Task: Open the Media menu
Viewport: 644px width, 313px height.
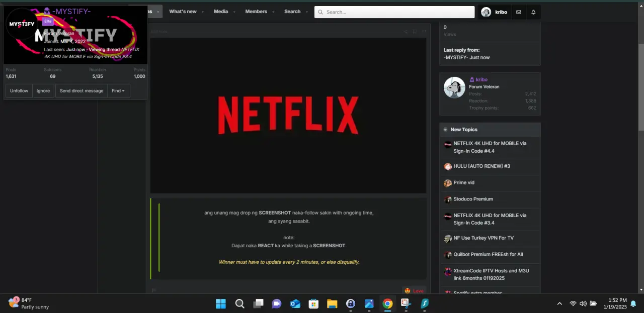Action: pyautogui.click(x=221, y=12)
